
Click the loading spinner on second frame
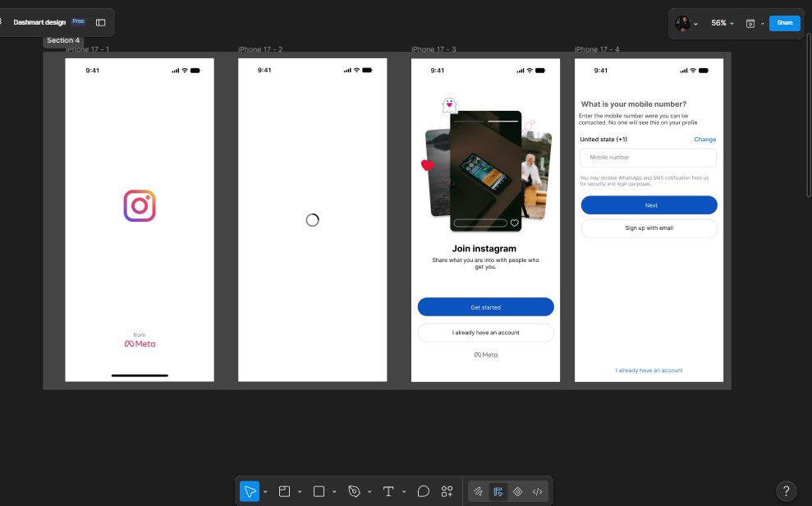coord(312,220)
